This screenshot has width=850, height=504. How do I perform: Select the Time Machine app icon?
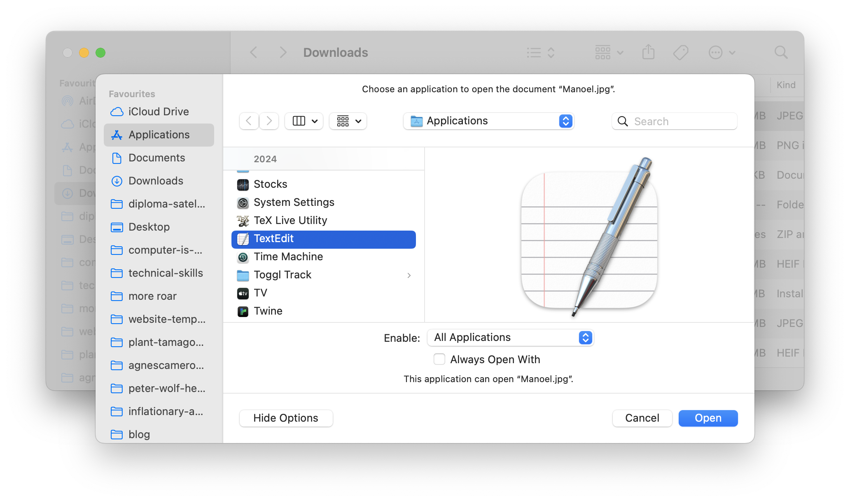(243, 257)
